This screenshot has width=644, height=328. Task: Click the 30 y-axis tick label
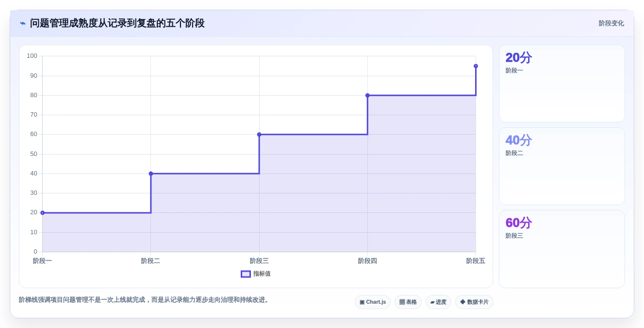[33, 193]
